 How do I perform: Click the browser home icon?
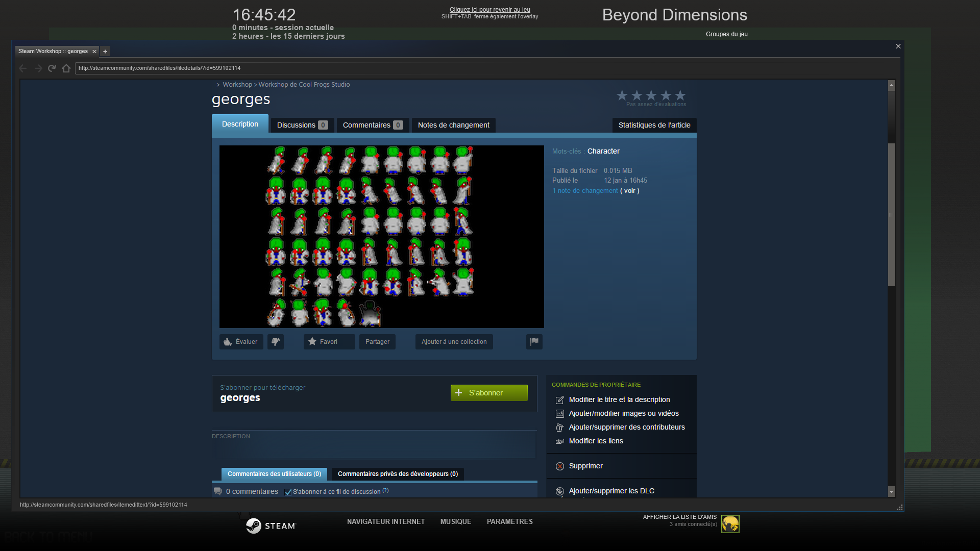(66, 68)
